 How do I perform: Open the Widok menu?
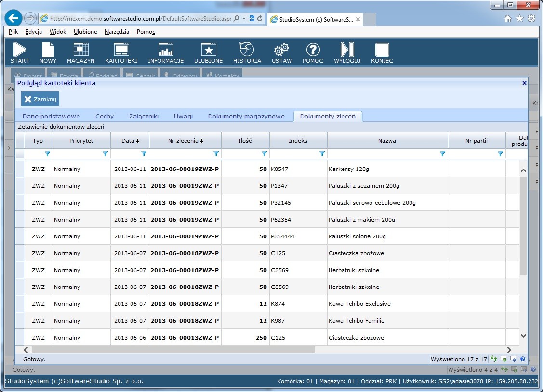coord(57,32)
